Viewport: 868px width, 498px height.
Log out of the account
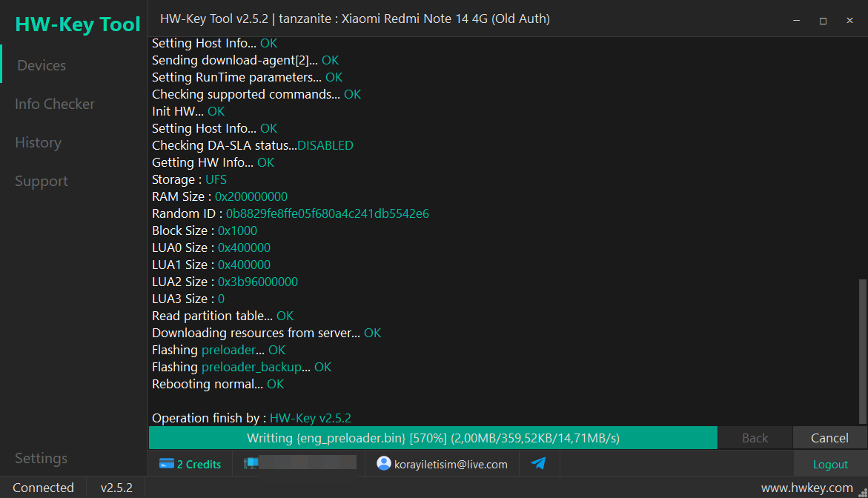829,464
